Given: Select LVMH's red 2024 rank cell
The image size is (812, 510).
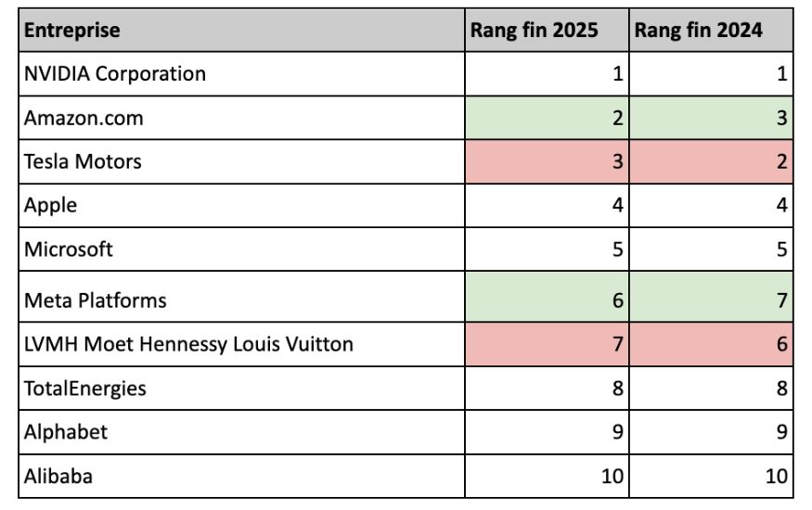Looking at the screenshot, I should coord(710,344).
